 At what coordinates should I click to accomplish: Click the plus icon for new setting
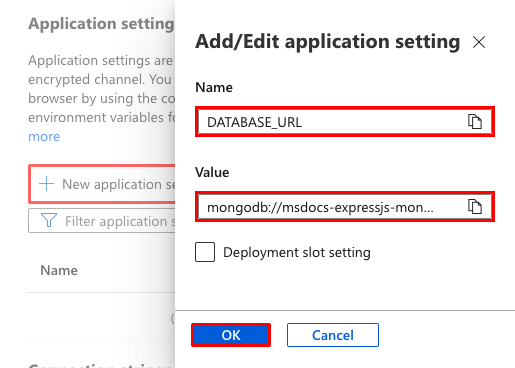pos(46,184)
